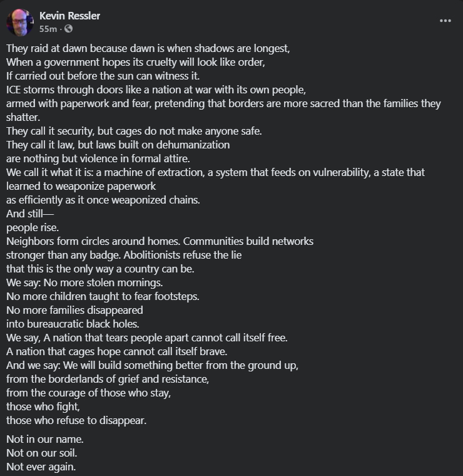This screenshot has height=476, width=463.
Task: Click the line "Neighbors form circles around homes"
Action: pyautogui.click(x=160, y=241)
